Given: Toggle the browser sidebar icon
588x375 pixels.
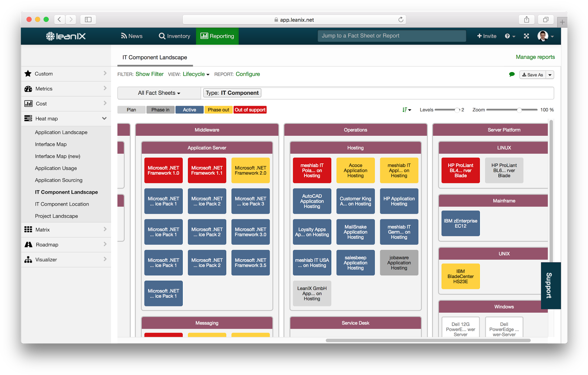Looking at the screenshot, I should coord(88,19).
